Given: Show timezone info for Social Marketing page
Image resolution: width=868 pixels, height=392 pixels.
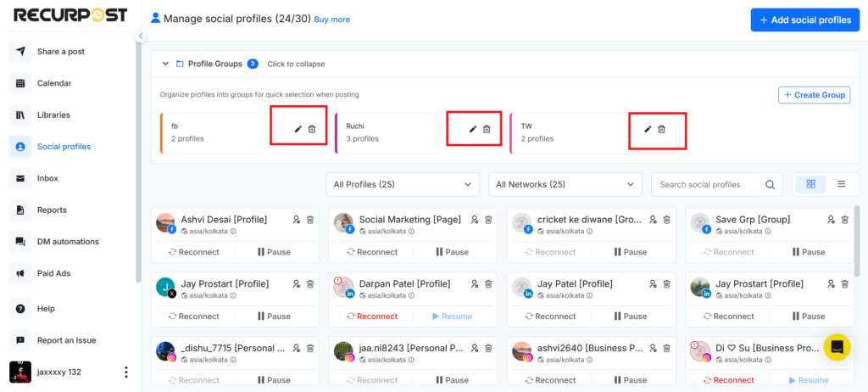Looking at the screenshot, I should [x=411, y=231].
